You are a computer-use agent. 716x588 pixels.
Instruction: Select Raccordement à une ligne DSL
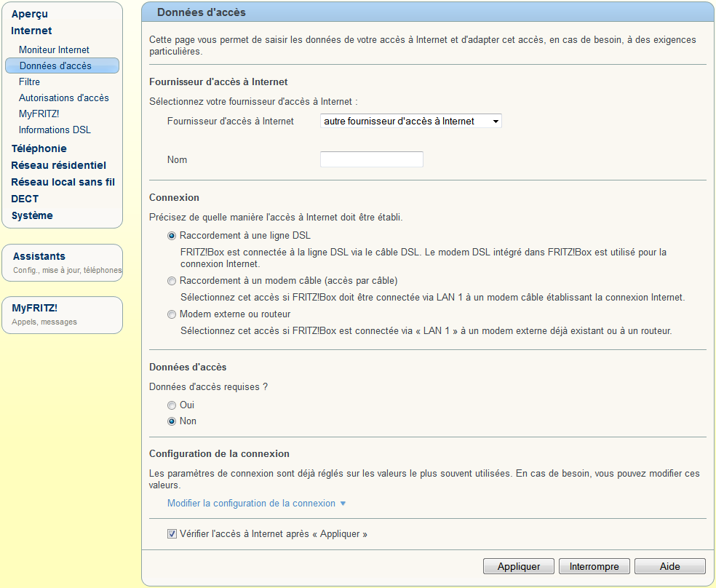172,236
